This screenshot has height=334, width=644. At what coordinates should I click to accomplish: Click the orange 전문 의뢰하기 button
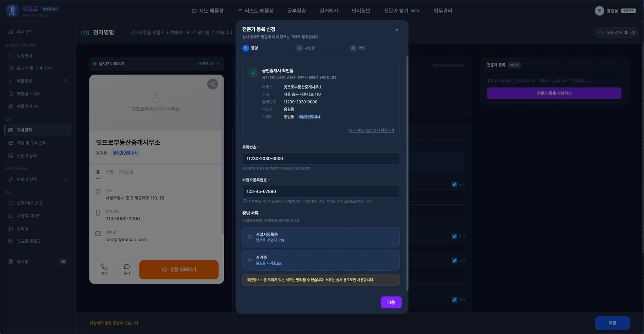click(x=179, y=270)
